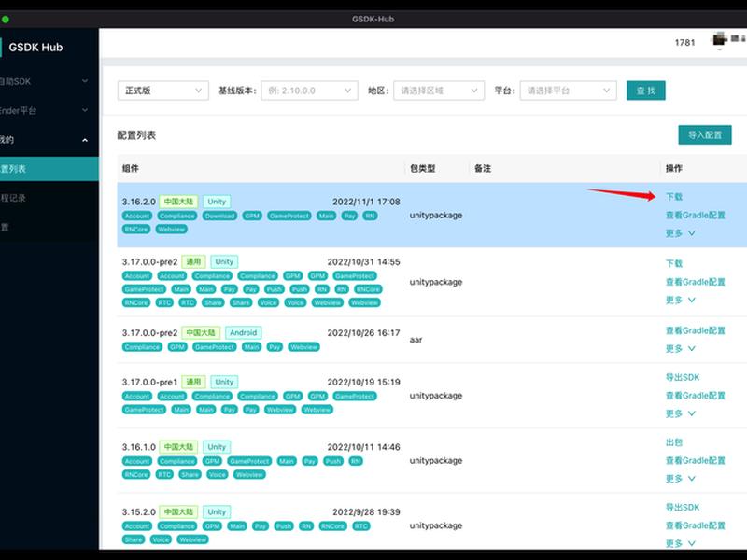View Gradle config for 3.16.1.0 row
Image resolution: width=747 pixels, height=560 pixels.
(x=695, y=460)
